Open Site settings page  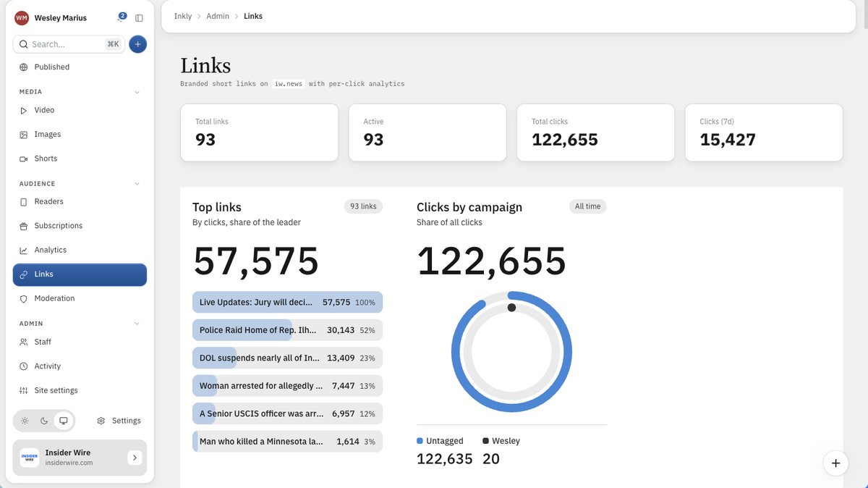[x=80, y=390]
